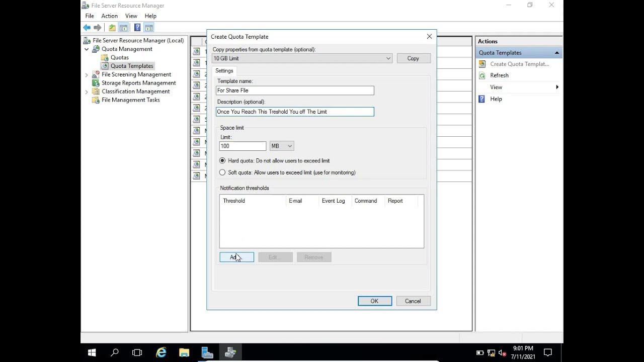Click the Add threshold button
644x362 pixels.
[236, 257]
